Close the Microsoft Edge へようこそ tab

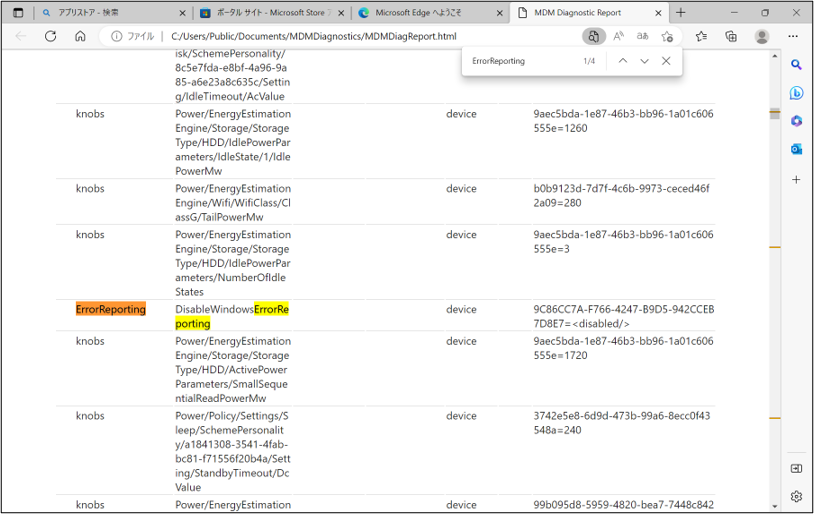pos(499,13)
